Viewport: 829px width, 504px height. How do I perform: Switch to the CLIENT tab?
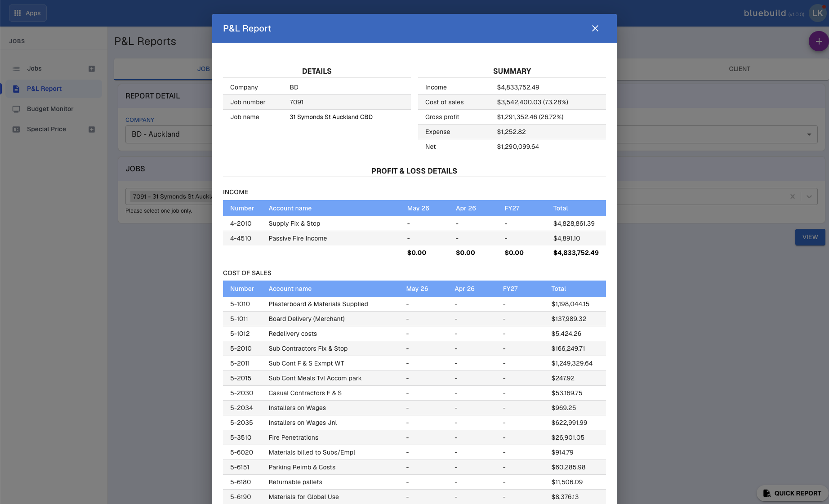[739, 69]
